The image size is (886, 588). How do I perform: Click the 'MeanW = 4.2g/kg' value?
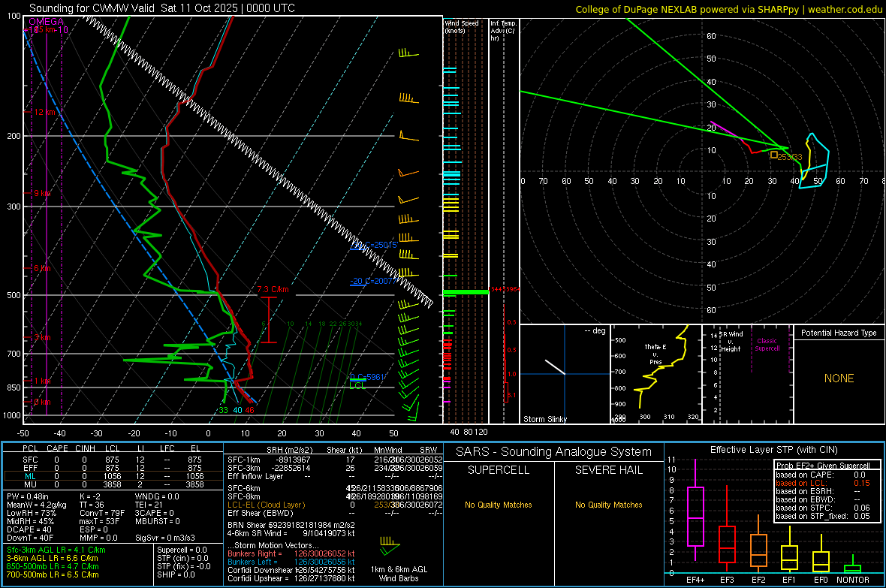(37, 505)
